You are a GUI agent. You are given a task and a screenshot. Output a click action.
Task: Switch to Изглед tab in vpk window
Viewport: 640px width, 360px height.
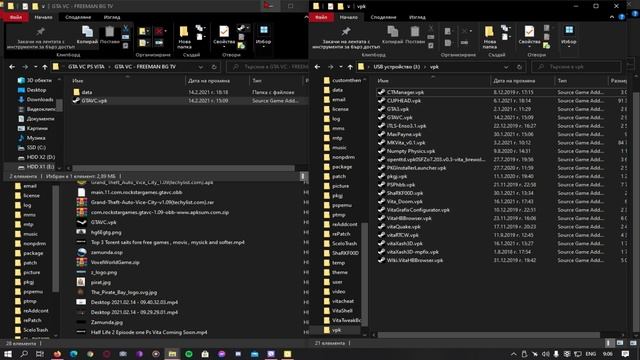tap(417, 17)
